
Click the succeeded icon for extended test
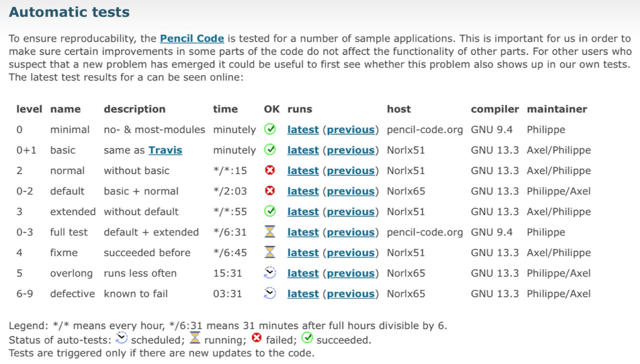click(270, 211)
